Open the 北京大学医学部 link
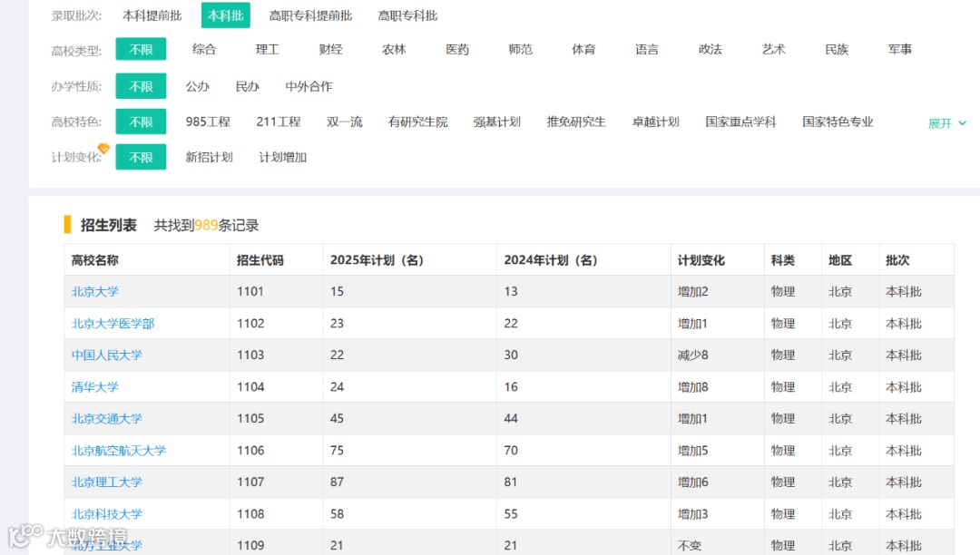The width and height of the screenshot is (980, 555). (x=113, y=324)
